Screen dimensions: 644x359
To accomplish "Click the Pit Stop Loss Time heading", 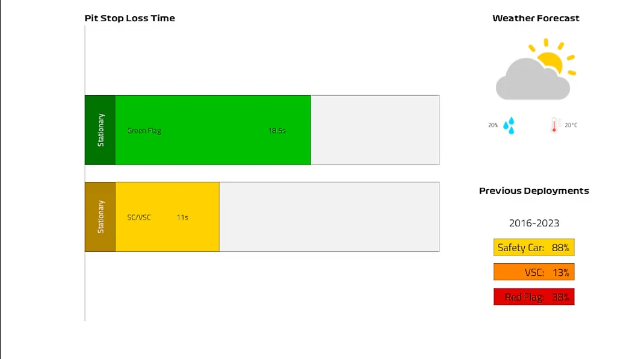I will point(130,18).
